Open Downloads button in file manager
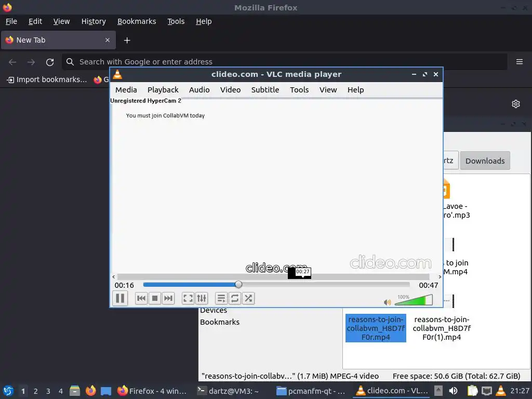This screenshot has width=532, height=399. point(485,161)
